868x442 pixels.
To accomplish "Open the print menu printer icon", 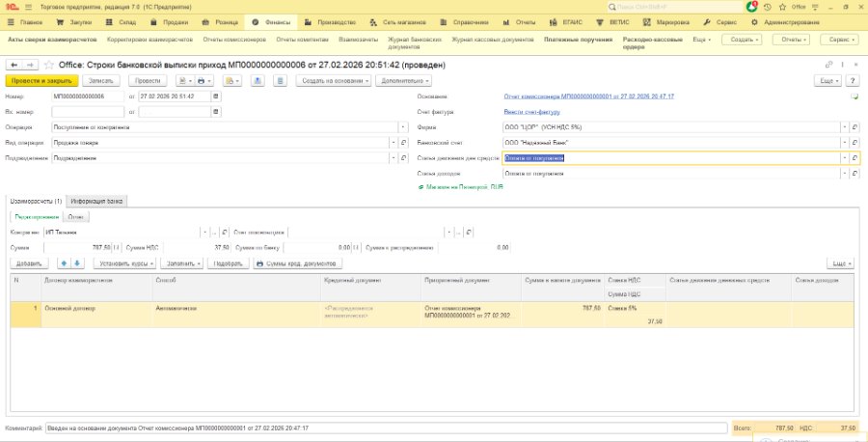I will (x=204, y=81).
